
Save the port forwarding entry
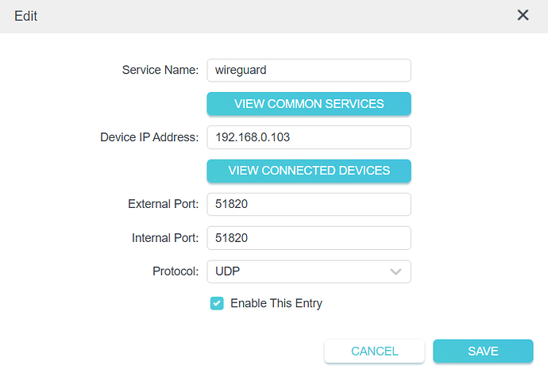483,351
